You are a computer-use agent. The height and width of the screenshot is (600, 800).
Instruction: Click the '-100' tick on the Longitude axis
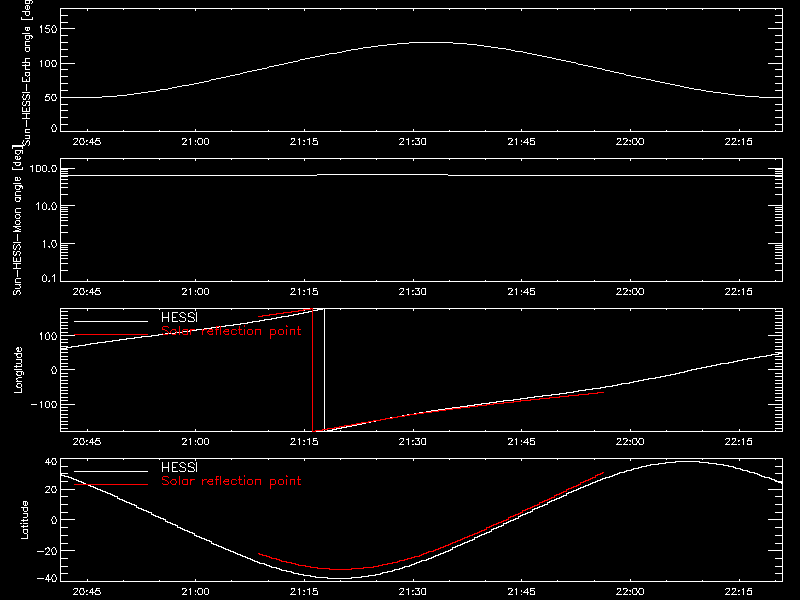click(44, 404)
